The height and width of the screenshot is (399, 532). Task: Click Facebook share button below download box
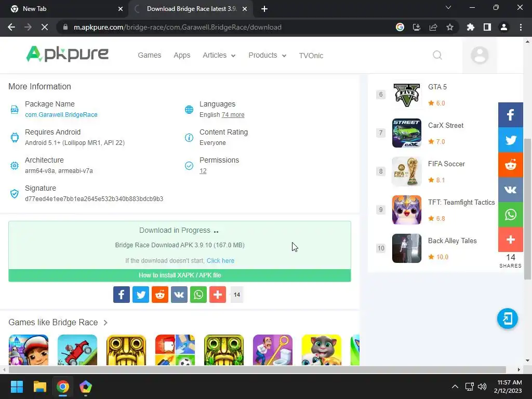tap(122, 295)
